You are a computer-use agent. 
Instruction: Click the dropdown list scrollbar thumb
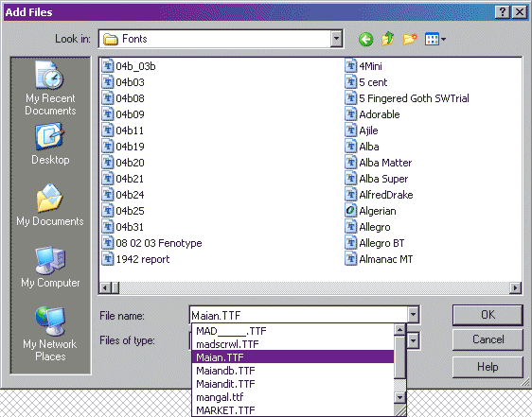pos(399,356)
